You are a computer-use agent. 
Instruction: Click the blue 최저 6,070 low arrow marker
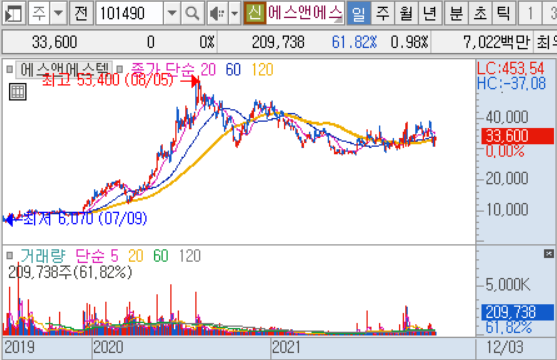click(x=10, y=220)
